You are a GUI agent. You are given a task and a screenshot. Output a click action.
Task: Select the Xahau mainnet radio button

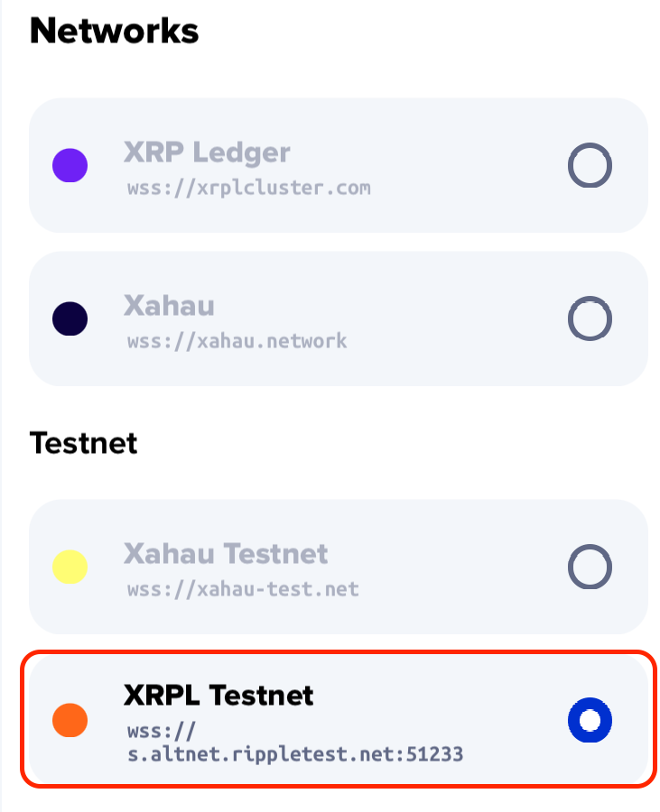pos(590,318)
